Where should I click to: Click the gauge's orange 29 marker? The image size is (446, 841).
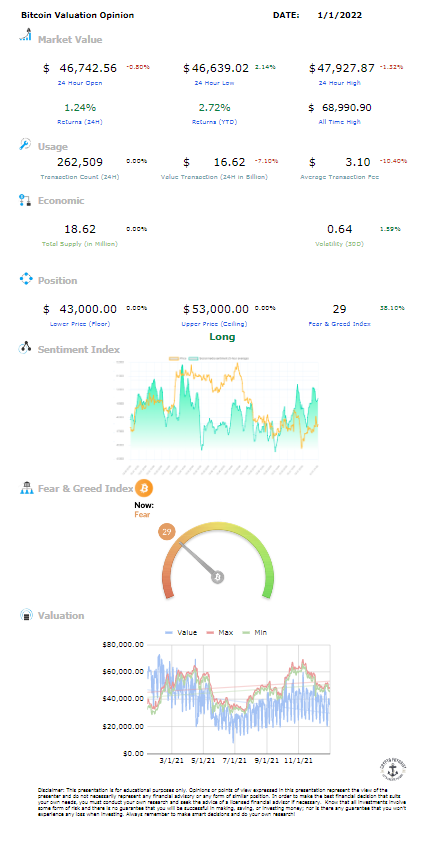click(x=166, y=532)
